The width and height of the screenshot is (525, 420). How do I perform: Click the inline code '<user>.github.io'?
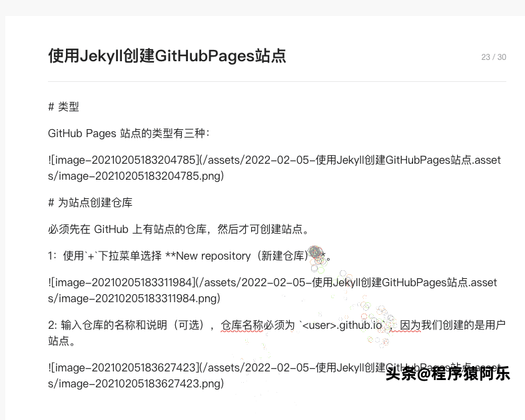click(x=342, y=325)
